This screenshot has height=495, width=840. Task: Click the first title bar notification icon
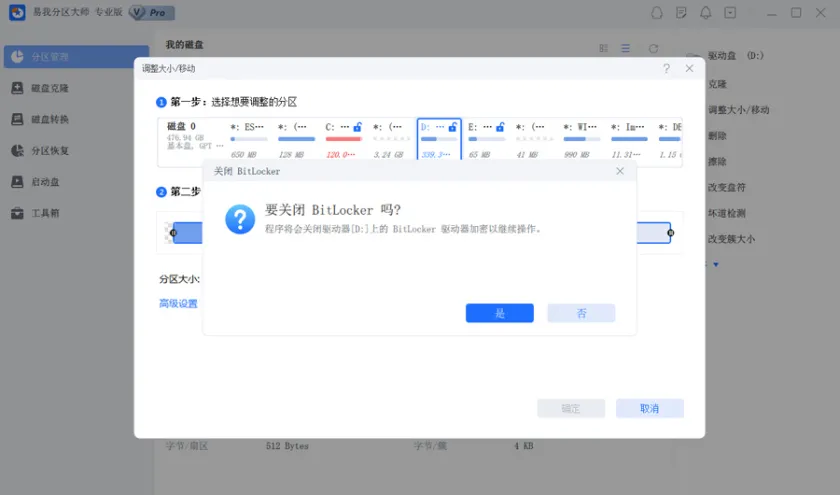pyautogui.click(x=657, y=12)
